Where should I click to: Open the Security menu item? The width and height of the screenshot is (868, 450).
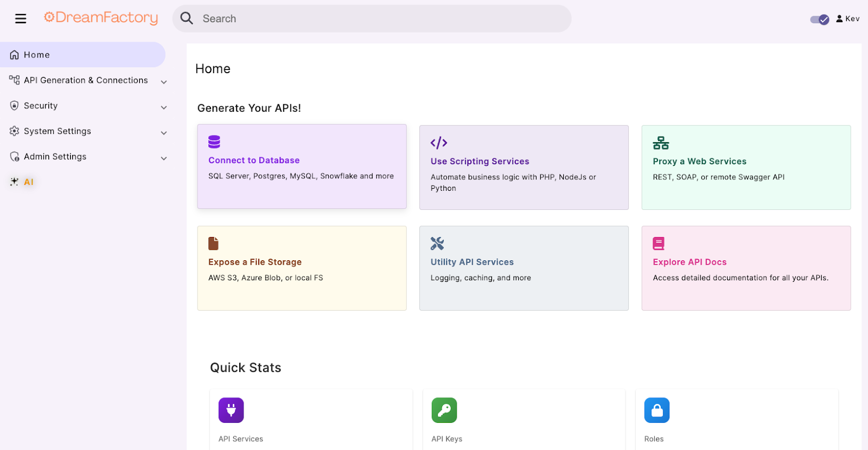coord(41,106)
